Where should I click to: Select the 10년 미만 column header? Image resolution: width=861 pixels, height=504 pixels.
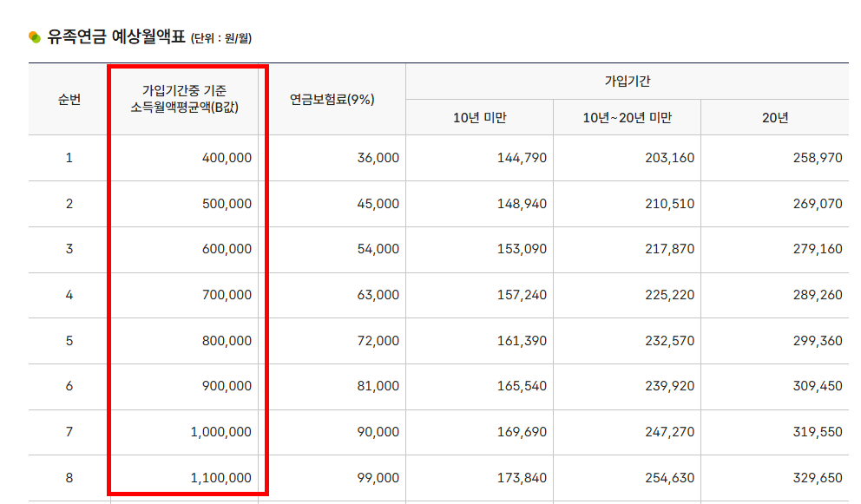(478, 117)
